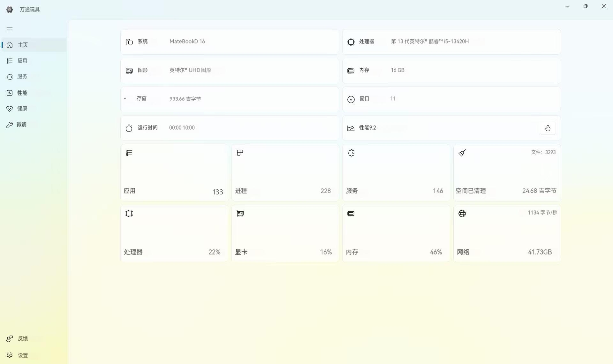Click the graphics card icon on 显卡 tile

(240, 214)
